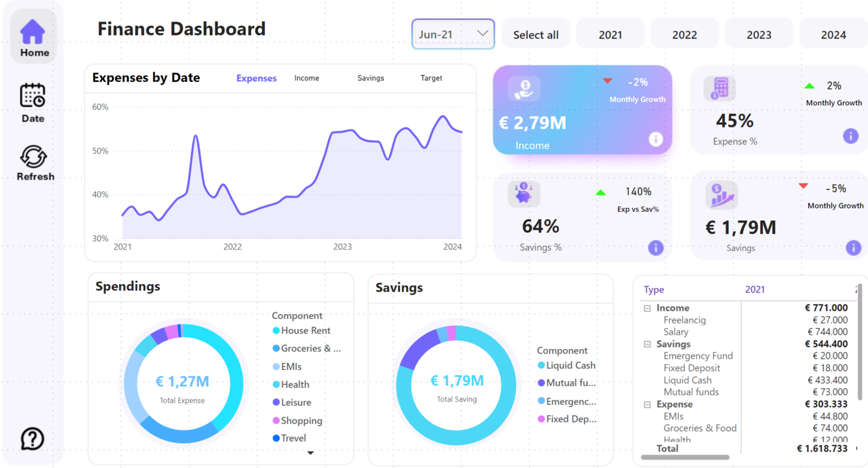The image size is (868, 468).
Task: Click the calculator icon on Expense card
Action: pos(720,88)
